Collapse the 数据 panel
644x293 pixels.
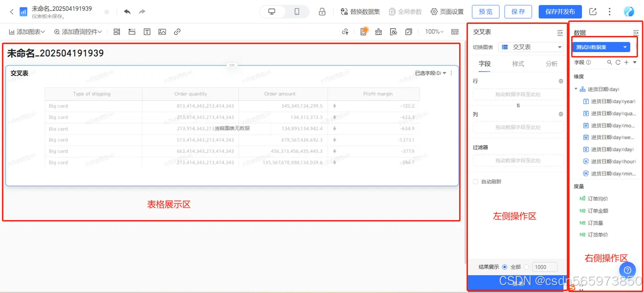636,32
